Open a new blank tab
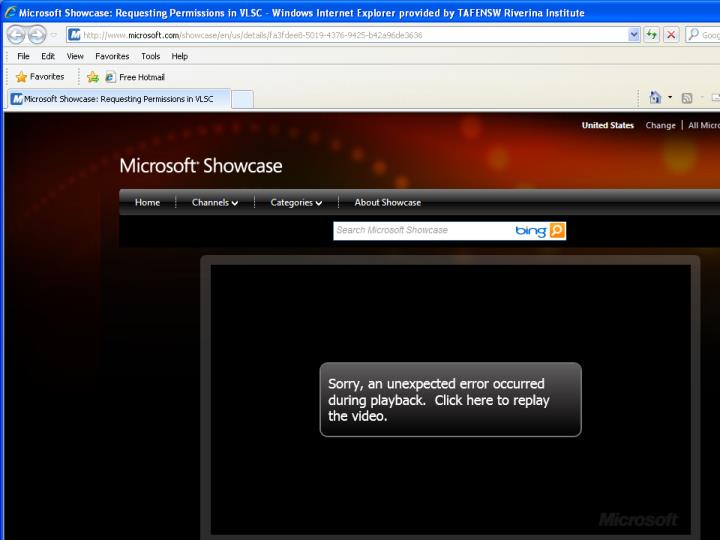This screenshot has width=720, height=540. 242,99
